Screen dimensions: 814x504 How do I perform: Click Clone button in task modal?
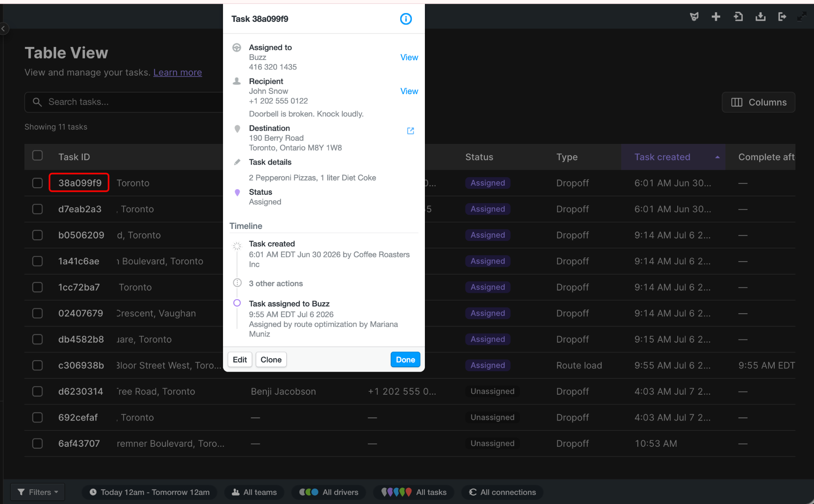pyautogui.click(x=271, y=360)
